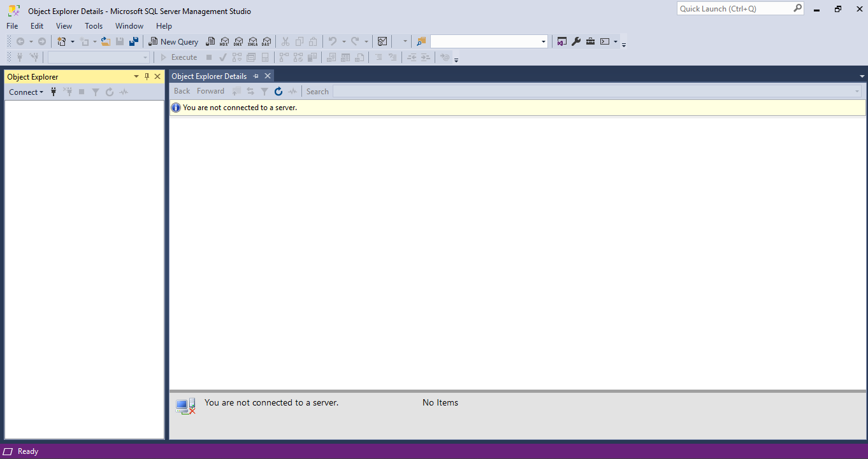Click the Forward navigation button
The width and height of the screenshot is (868, 459).
click(x=211, y=91)
